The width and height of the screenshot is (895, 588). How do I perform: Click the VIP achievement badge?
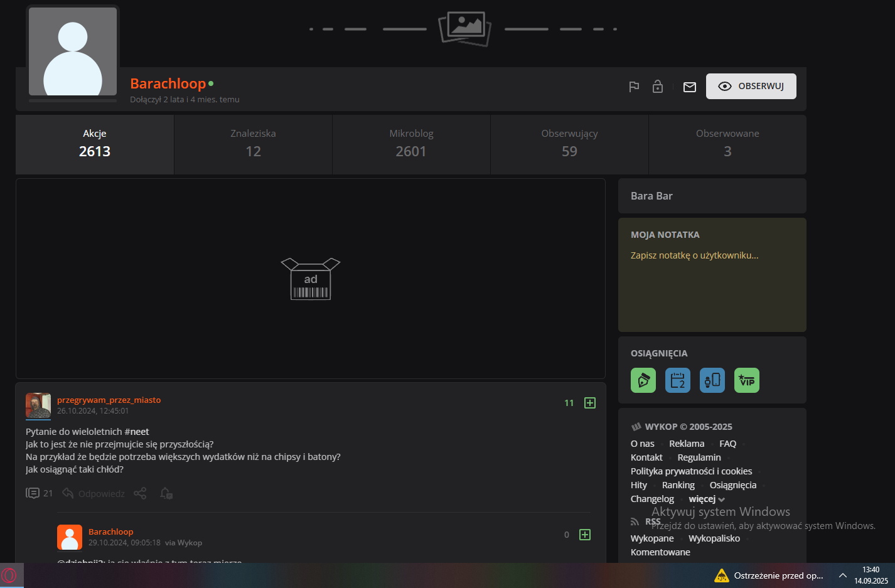746,380
